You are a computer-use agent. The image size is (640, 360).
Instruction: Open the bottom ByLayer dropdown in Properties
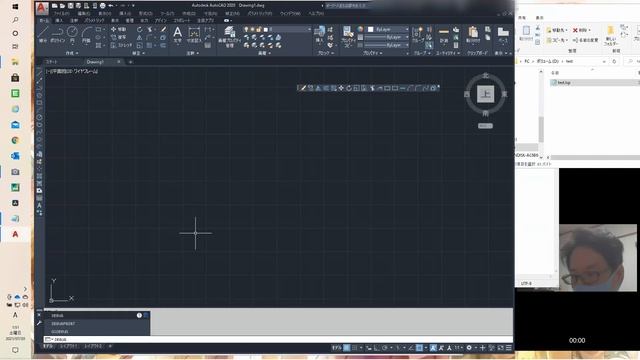(x=387, y=45)
